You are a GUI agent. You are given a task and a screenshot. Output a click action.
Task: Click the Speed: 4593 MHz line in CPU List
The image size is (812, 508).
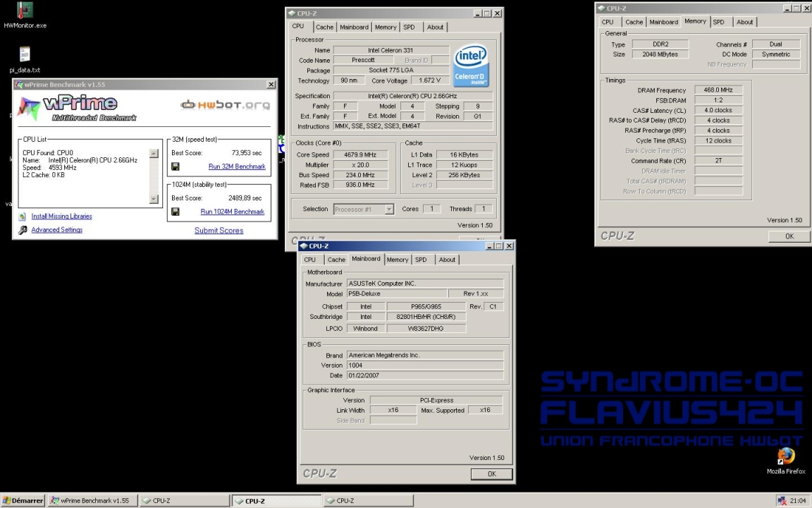[x=49, y=167]
